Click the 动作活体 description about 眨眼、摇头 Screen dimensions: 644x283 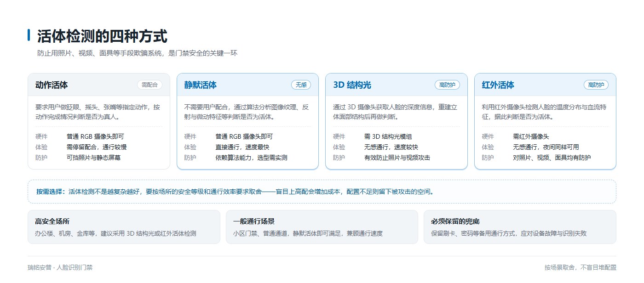98,112
